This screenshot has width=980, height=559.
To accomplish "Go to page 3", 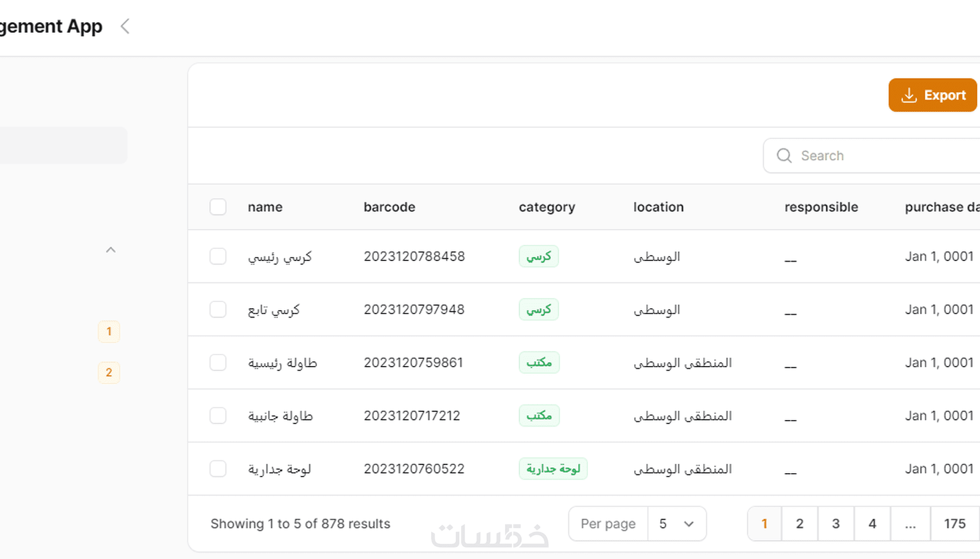I will click(x=836, y=524).
